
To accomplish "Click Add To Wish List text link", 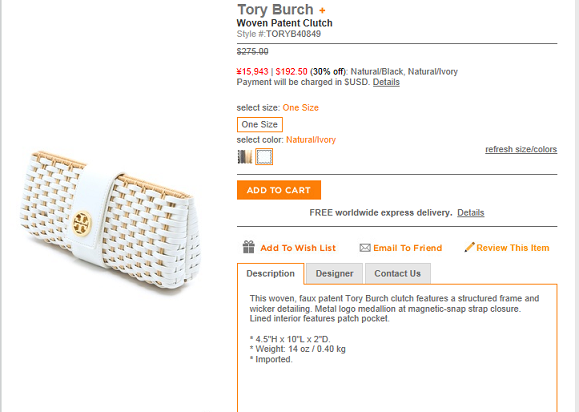I will coord(298,248).
